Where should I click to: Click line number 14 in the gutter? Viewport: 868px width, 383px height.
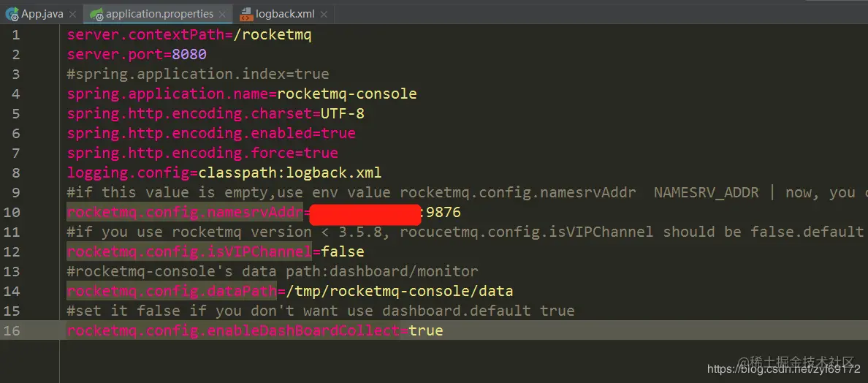coord(12,291)
